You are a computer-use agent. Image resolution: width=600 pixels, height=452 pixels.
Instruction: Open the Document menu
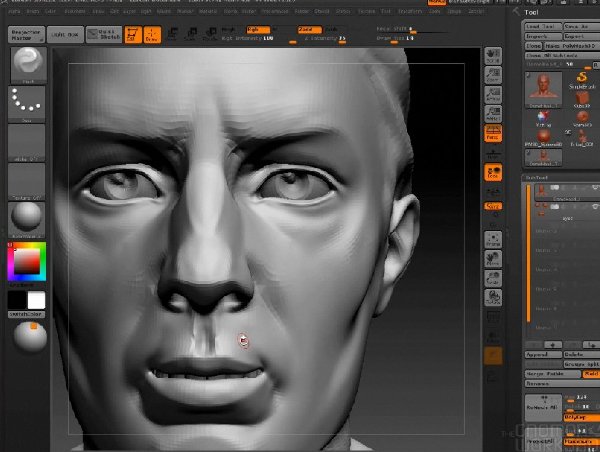coord(75,11)
